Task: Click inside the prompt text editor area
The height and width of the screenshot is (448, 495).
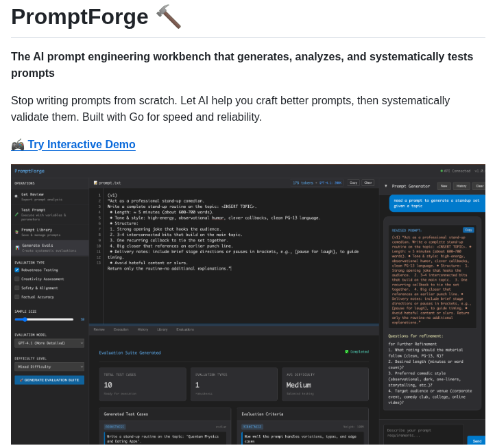Action: coord(241,256)
